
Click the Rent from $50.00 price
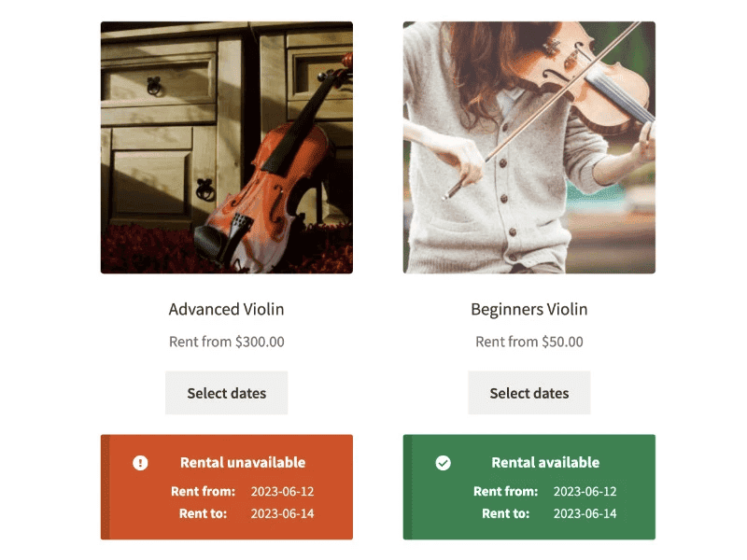coord(529,342)
